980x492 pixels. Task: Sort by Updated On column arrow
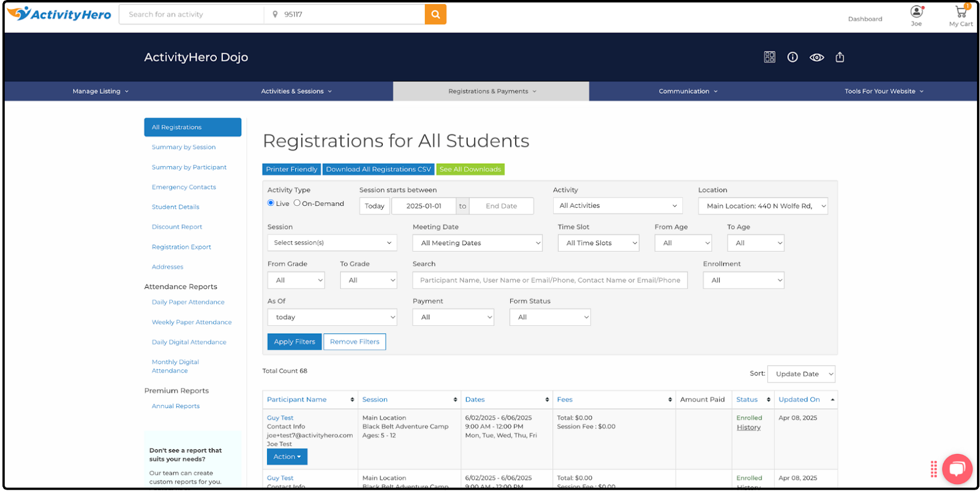click(x=832, y=399)
